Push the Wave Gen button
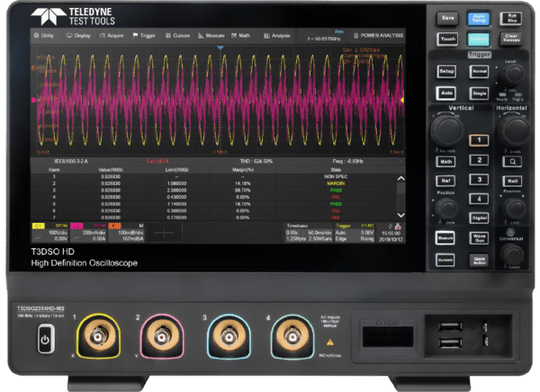540x392 pixels. (x=479, y=238)
